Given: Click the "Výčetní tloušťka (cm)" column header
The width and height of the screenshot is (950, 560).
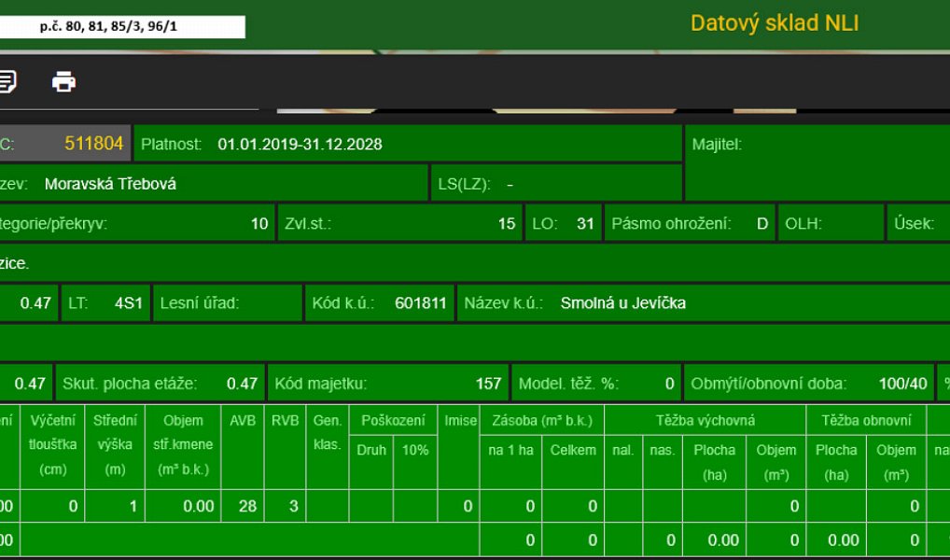Looking at the screenshot, I should [x=52, y=445].
